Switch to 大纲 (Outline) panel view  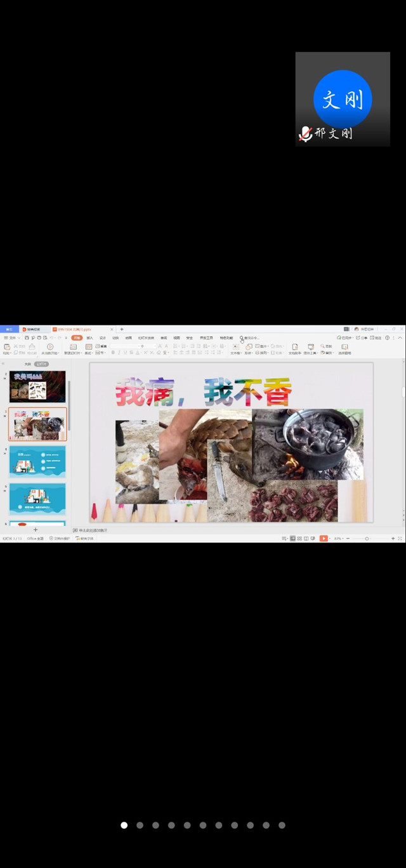[x=27, y=364]
